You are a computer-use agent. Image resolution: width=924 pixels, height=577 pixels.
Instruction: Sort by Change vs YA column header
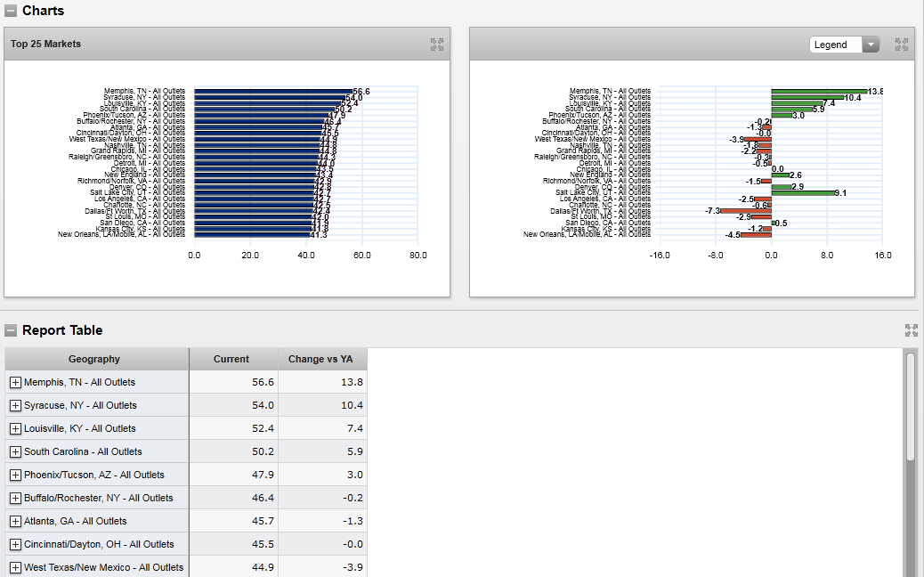coord(320,359)
